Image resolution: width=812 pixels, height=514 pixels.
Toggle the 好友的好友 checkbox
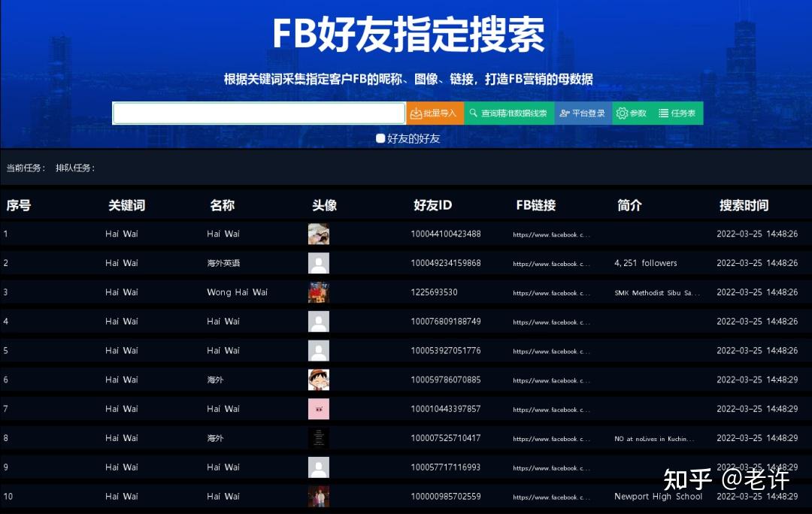[x=381, y=138]
